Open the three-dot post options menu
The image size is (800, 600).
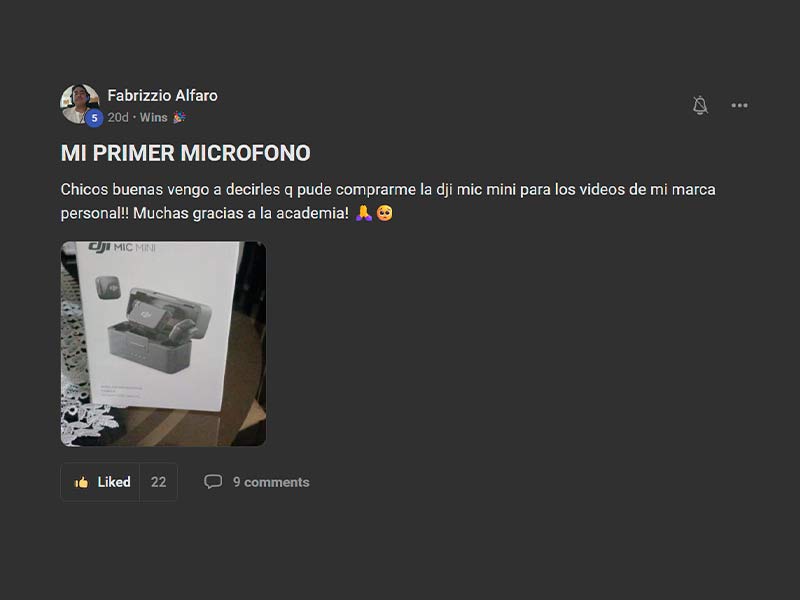[x=739, y=106]
